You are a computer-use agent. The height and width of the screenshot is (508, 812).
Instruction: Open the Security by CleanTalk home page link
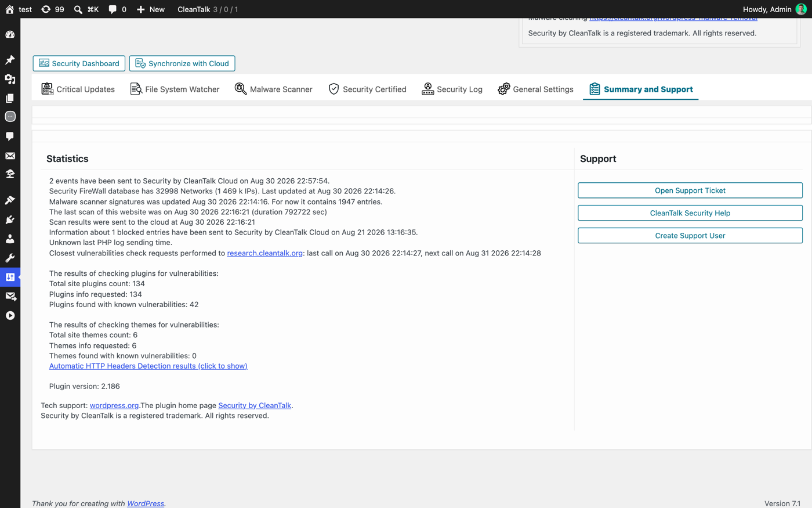coord(255,405)
